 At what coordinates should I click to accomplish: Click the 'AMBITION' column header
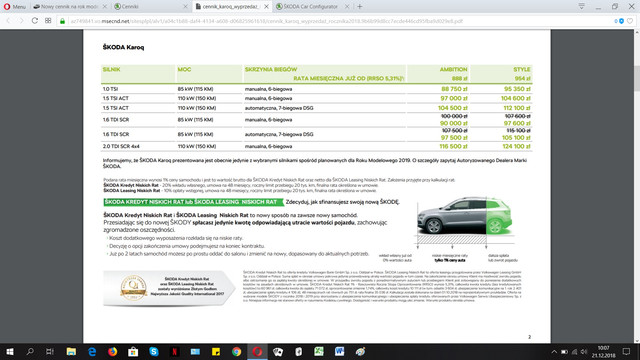click(x=453, y=69)
